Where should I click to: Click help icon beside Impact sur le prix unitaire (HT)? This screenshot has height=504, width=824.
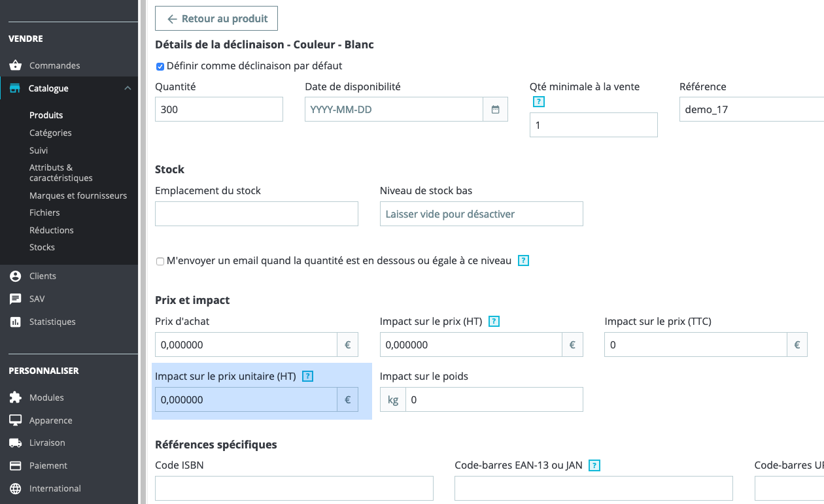[x=308, y=376]
